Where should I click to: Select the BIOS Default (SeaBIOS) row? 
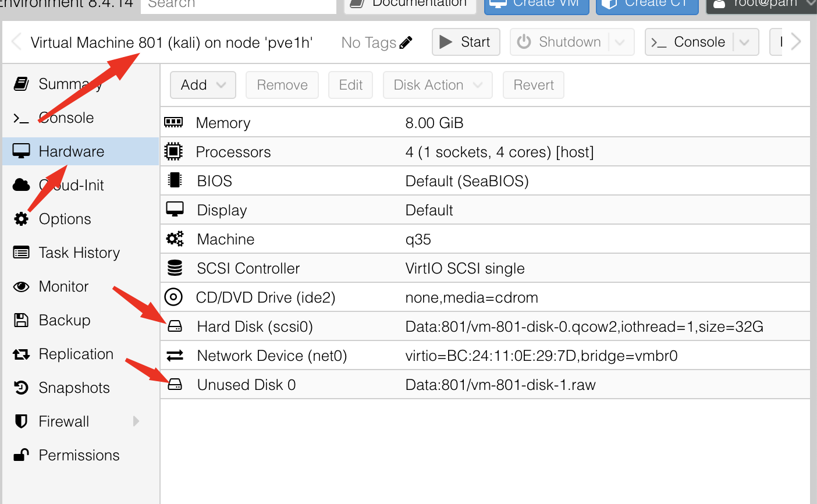[467, 181]
